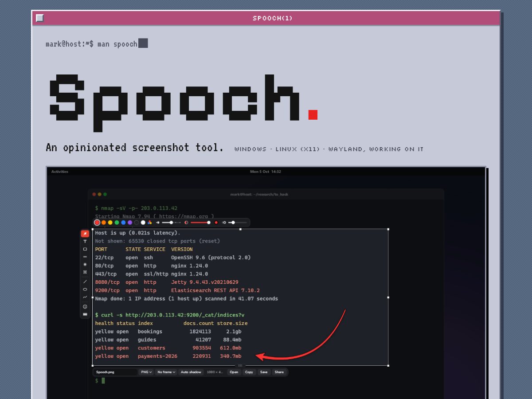The height and width of the screenshot is (399, 532).
Task: Click 'Host is up (0.021s latency).' line
Action: 138,233
